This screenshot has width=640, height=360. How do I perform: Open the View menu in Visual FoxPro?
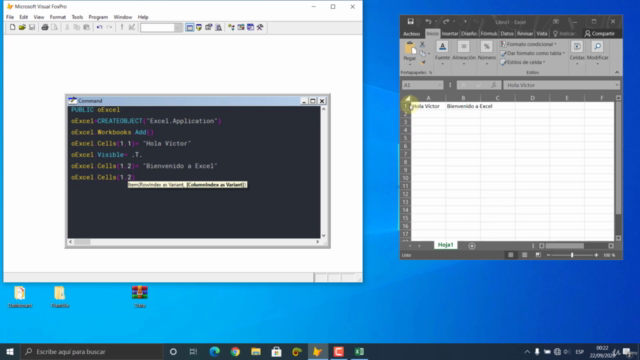(39, 17)
